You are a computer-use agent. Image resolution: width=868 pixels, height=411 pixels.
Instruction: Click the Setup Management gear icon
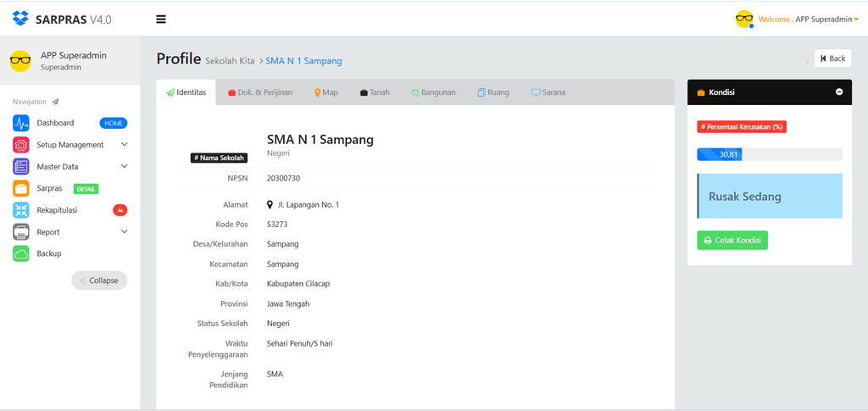point(21,145)
